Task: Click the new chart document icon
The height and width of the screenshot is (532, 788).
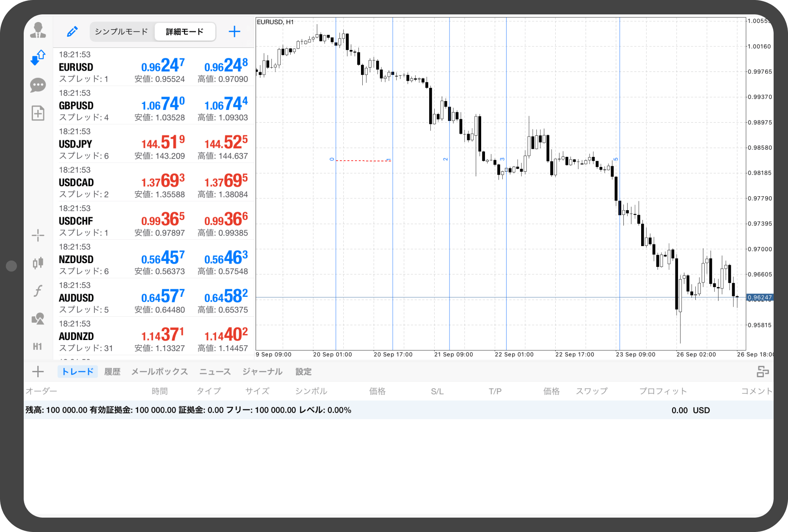Action: point(38,113)
